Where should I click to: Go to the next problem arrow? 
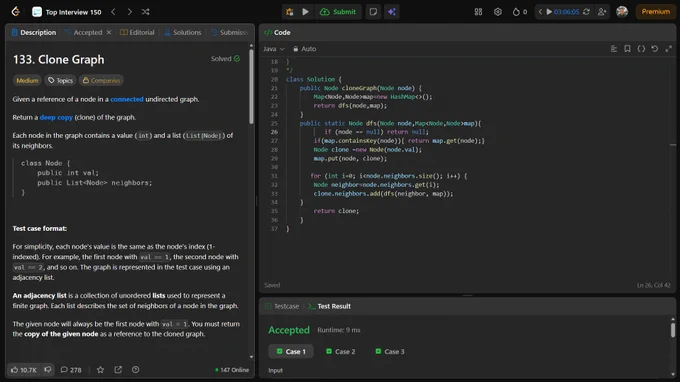[129, 12]
